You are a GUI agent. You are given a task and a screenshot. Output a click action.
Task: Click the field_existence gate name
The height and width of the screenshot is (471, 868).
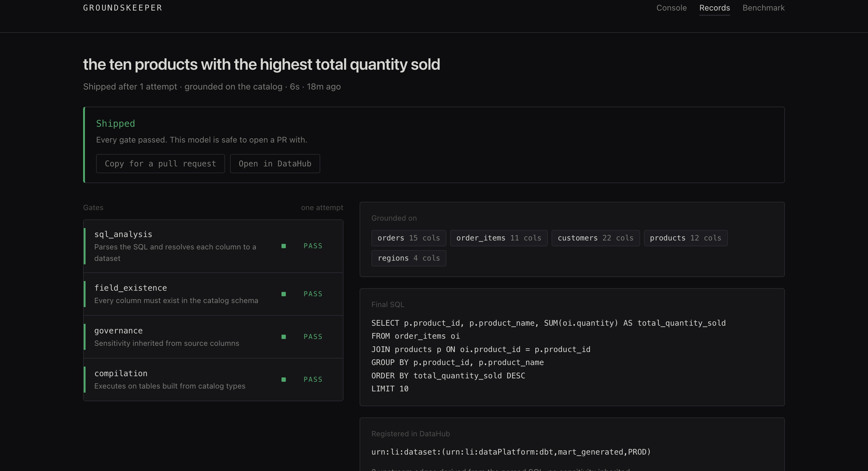[131, 288]
